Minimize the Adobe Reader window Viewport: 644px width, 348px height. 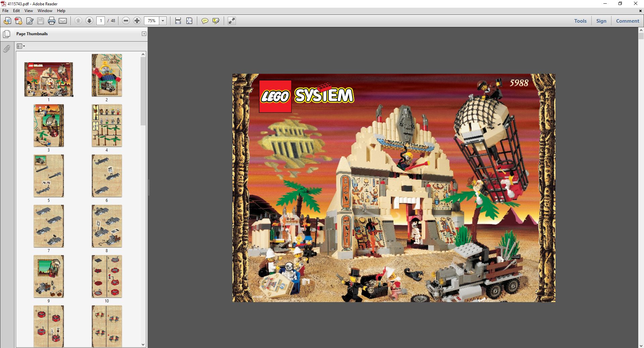pos(605,4)
